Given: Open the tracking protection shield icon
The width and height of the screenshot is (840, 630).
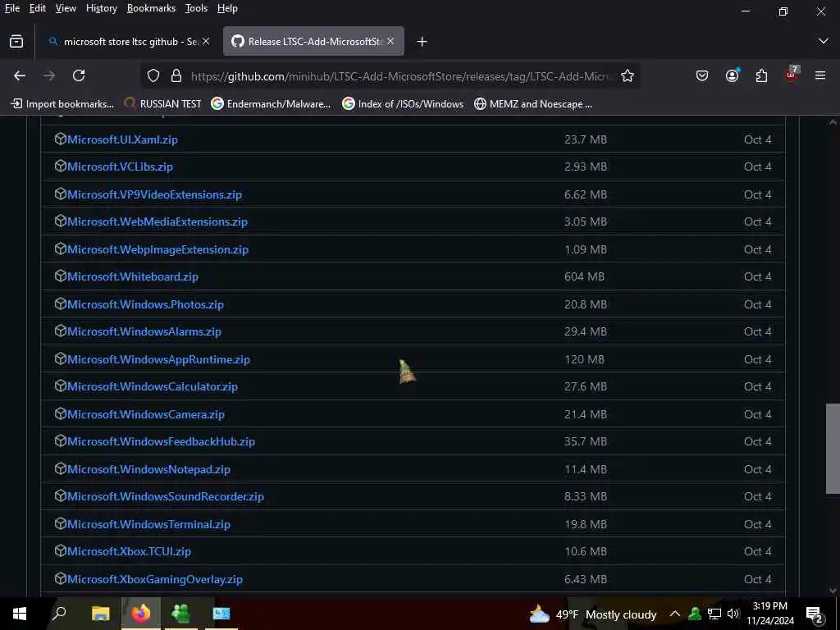Looking at the screenshot, I should 153,76.
